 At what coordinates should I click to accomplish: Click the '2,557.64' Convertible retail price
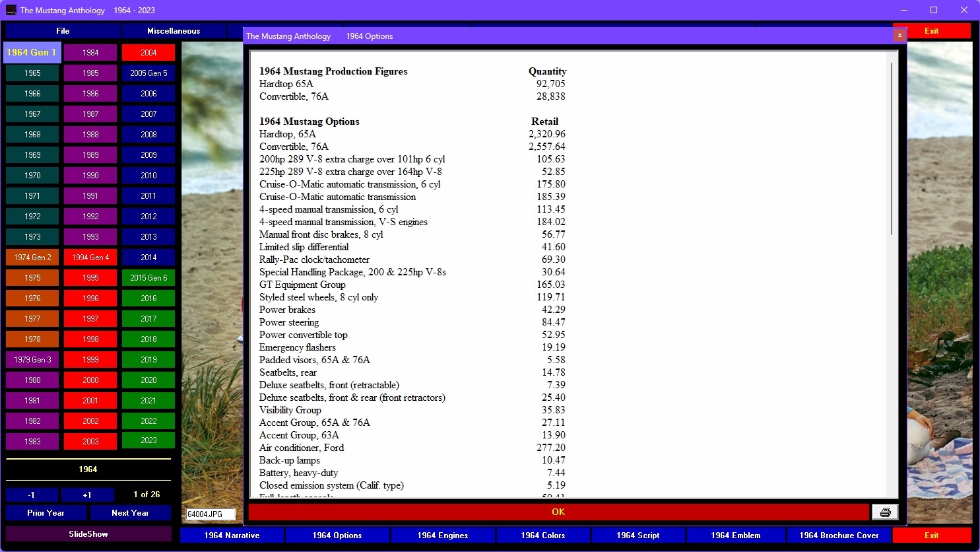pos(547,147)
